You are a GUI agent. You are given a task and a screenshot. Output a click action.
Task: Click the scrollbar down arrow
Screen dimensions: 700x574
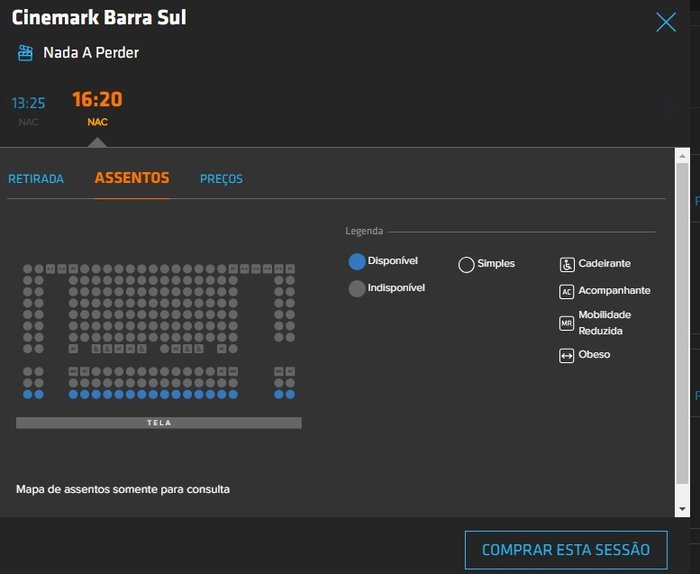(682, 509)
